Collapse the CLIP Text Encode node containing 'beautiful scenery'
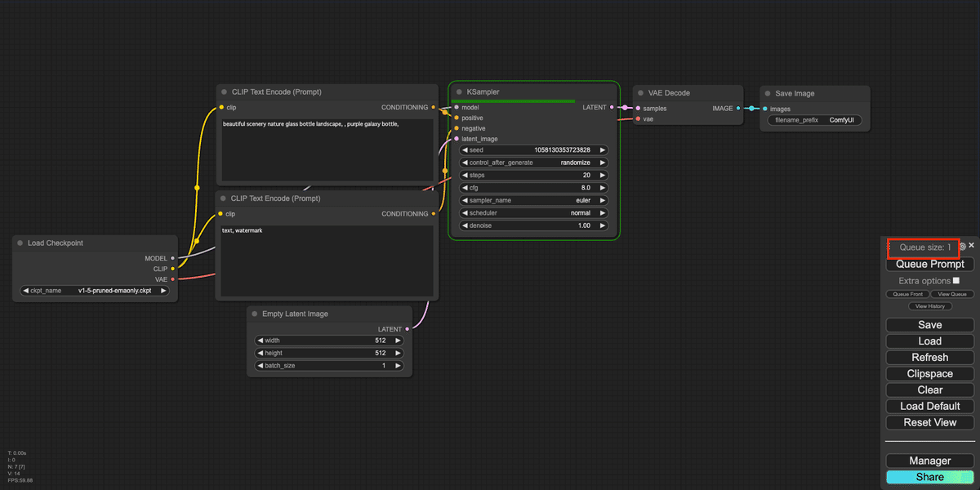The width and height of the screenshot is (980, 490). pos(224,92)
